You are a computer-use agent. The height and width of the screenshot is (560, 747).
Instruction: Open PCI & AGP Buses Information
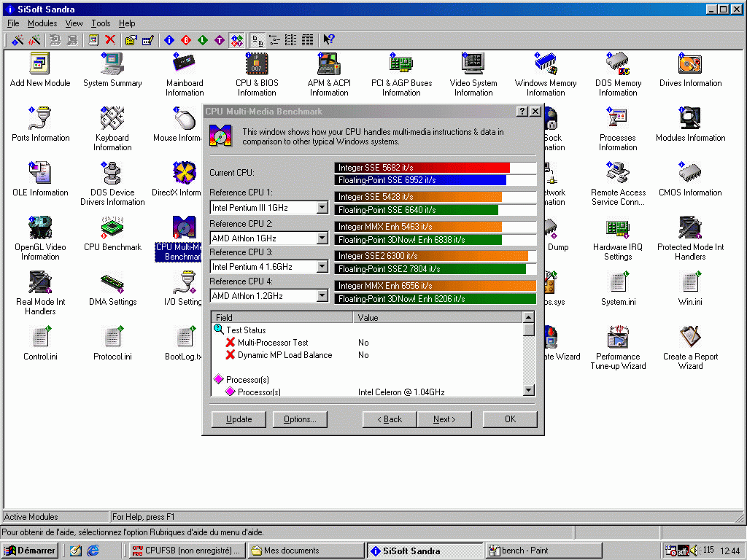[x=402, y=75]
